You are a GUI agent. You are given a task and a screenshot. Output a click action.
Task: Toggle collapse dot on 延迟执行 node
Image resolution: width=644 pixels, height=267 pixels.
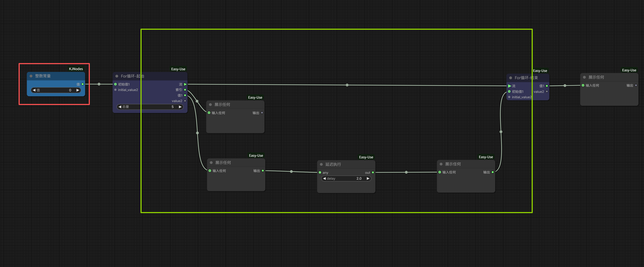[321, 164]
